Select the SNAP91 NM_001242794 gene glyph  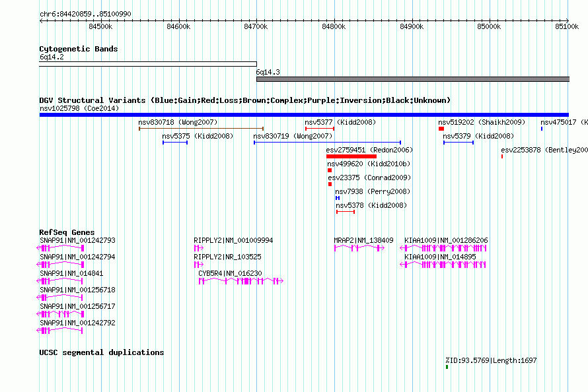[60, 265]
